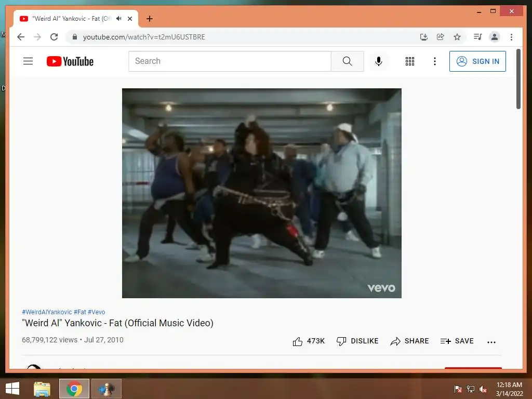
Task: Go back in Chrome
Action: 21,37
